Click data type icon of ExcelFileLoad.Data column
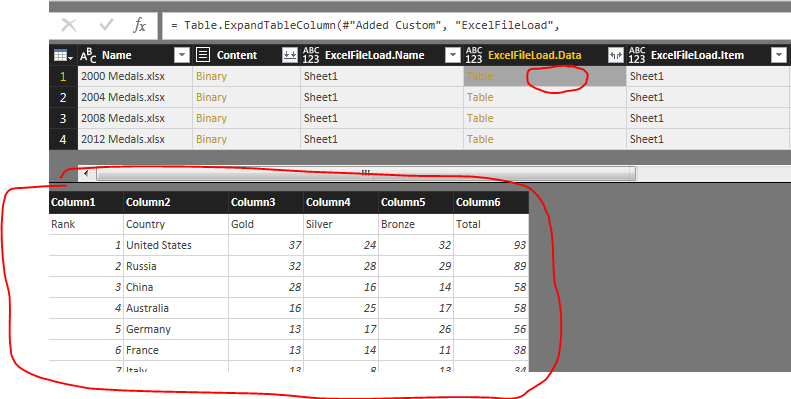 (474, 55)
